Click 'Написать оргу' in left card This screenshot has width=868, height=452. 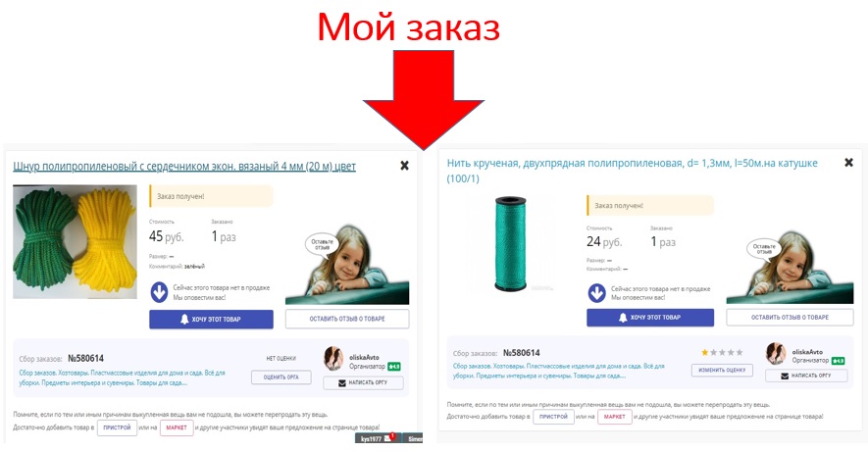coord(363,382)
